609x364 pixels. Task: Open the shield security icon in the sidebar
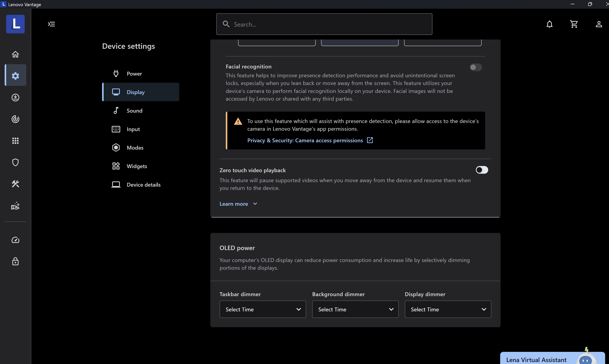(x=15, y=162)
